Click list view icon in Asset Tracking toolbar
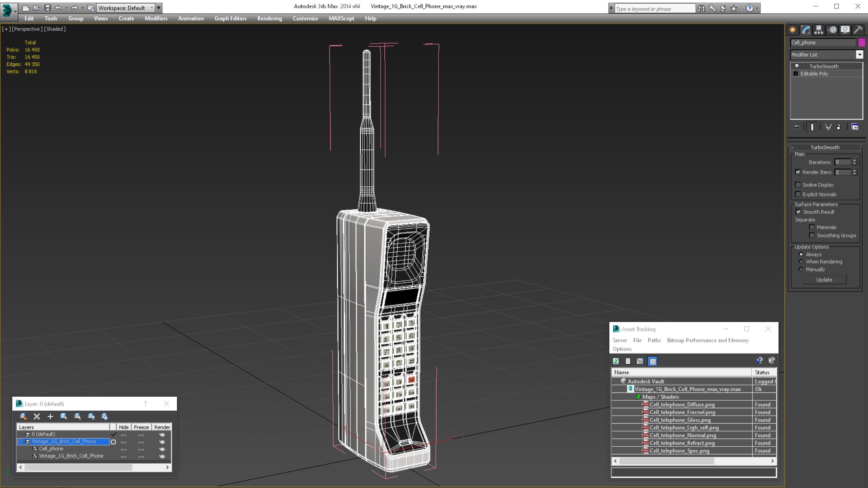Screen dimensions: 868x488 628,361
